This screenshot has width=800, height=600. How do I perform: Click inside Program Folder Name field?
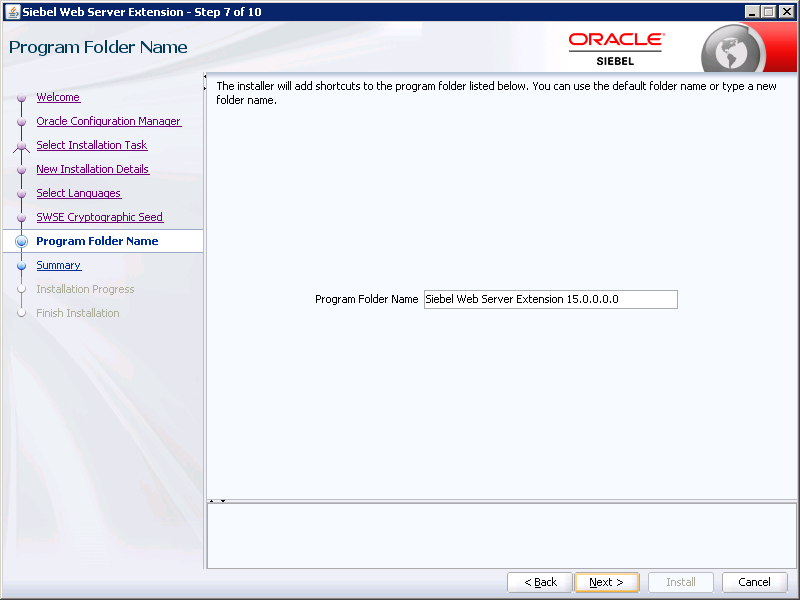click(551, 299)
